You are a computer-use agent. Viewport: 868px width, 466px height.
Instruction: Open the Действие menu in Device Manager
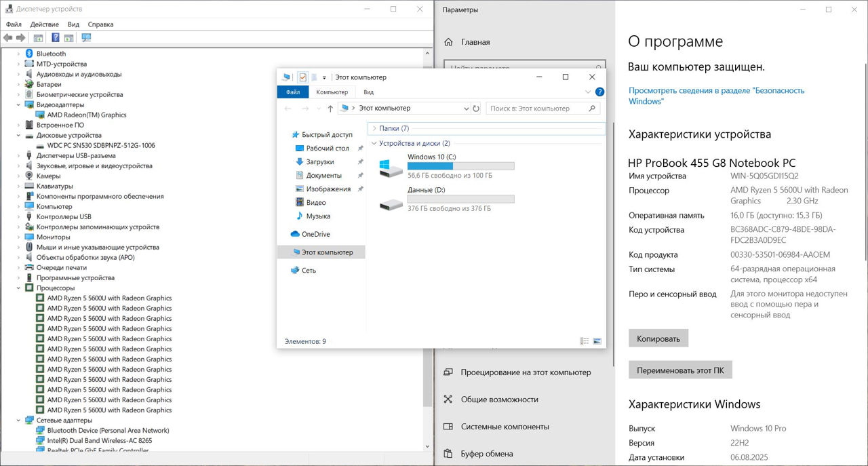(x=44, y=24)
